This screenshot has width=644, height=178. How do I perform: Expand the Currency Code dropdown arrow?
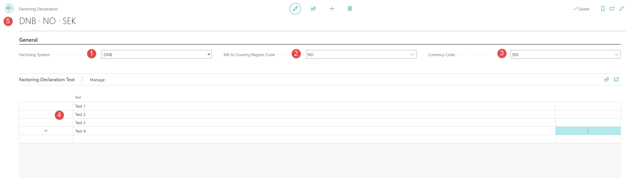(x=617, y=55)
